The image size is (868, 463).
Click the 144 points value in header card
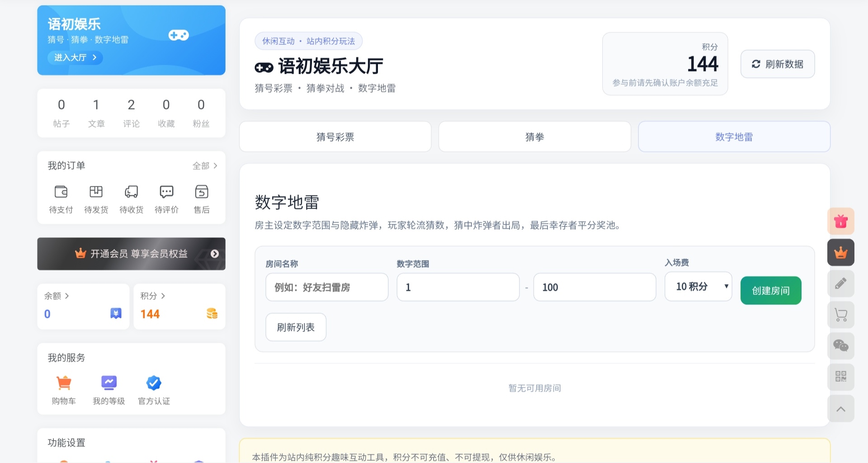[703, 64]
